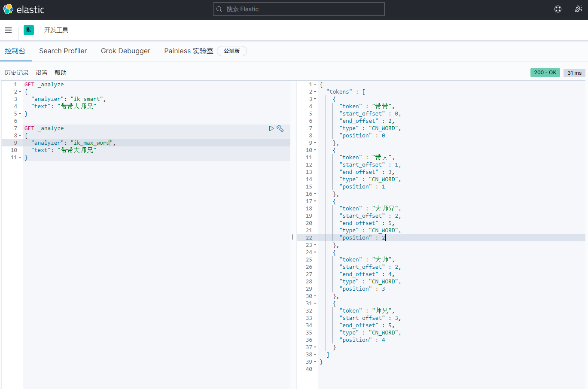Collapse the request block at editor line 2

coord(20,92)
